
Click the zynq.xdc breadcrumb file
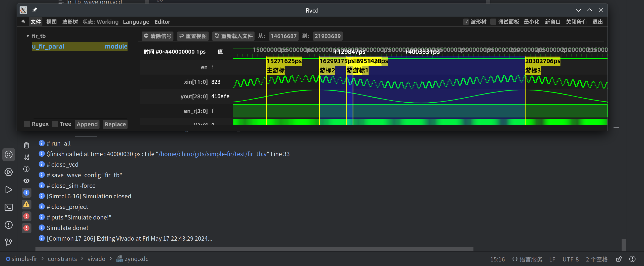click(x=133, y=259)
